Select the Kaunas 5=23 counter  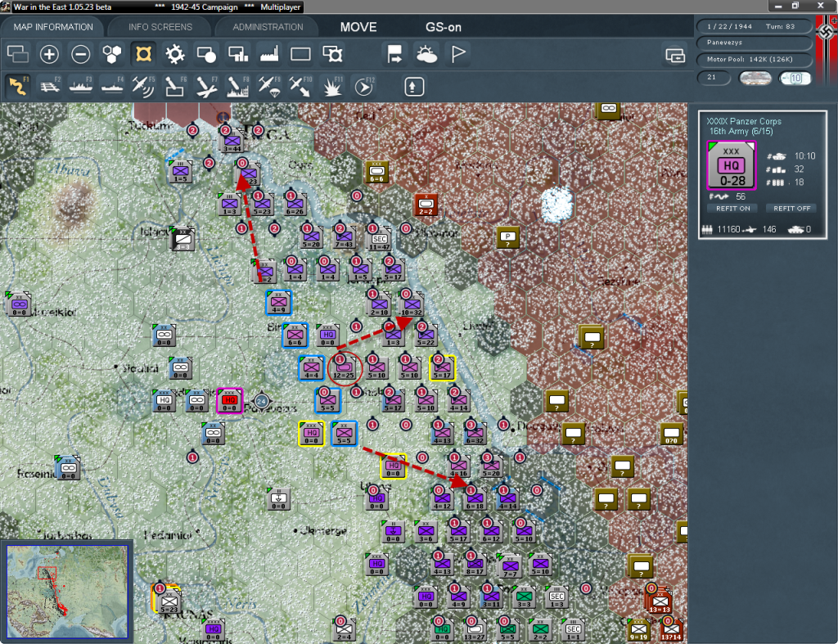tap(169, 601)
